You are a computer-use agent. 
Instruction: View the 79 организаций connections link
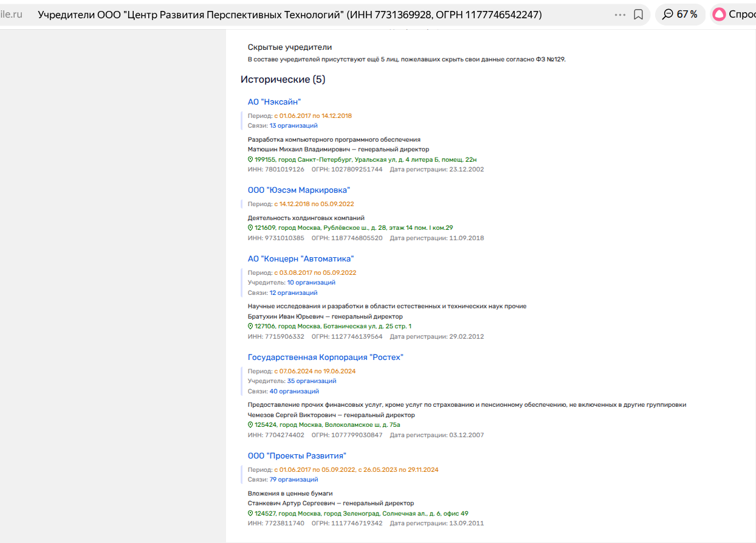294,480
